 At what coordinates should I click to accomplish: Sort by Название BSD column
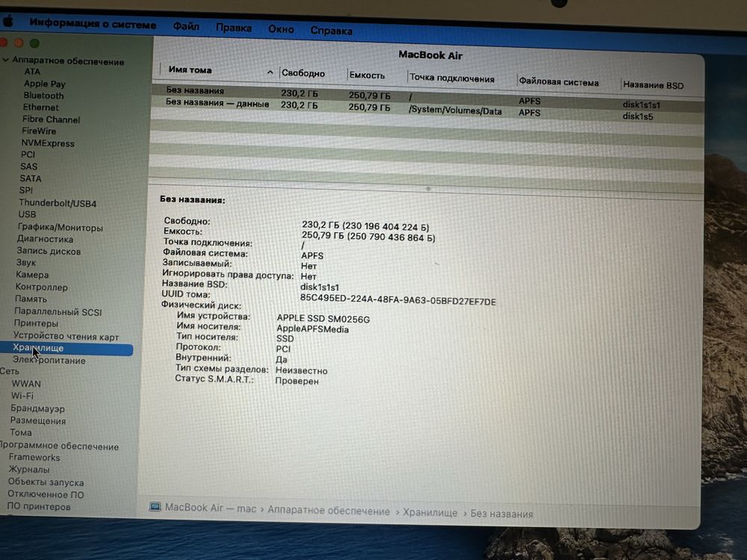[653, 85]
